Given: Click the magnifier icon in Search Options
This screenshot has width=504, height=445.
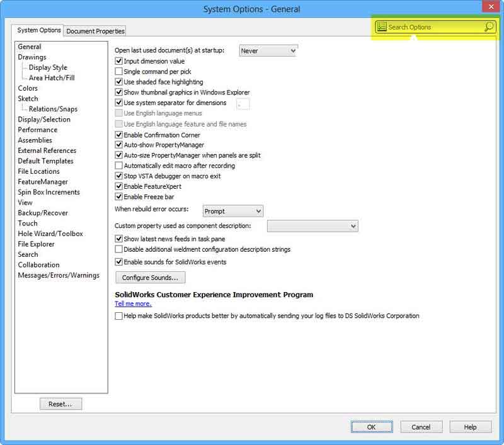Looking at the screenshot, I should (489, 26).
